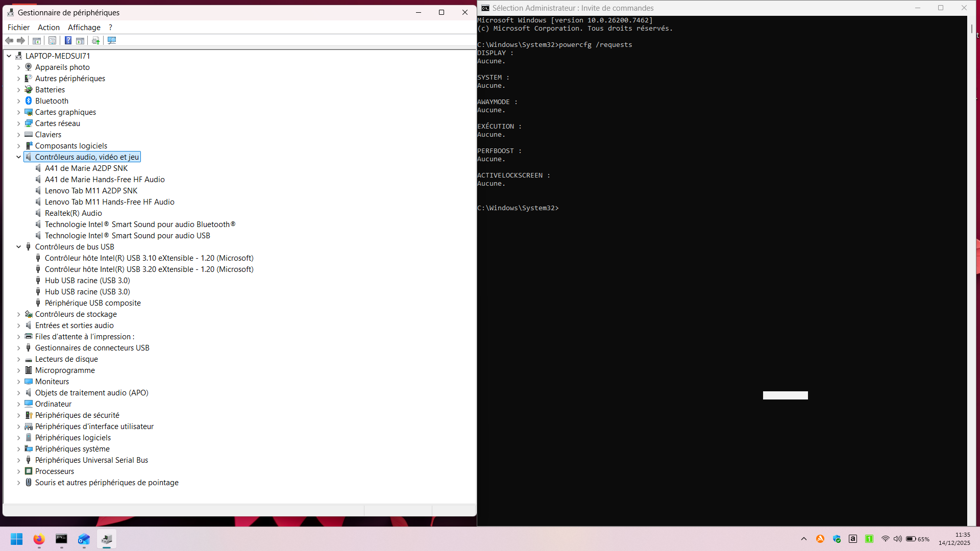Screen dimensions: 980x551
Task: Select Lenovo Tab M11 A2DP SNK device
Action: [91, 191]
